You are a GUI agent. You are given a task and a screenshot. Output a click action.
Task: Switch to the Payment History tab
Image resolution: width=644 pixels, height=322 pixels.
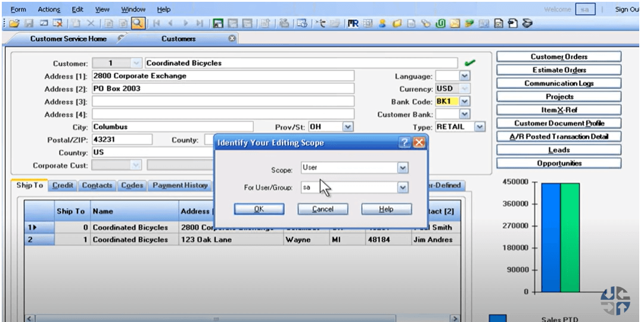click(180, 185)
